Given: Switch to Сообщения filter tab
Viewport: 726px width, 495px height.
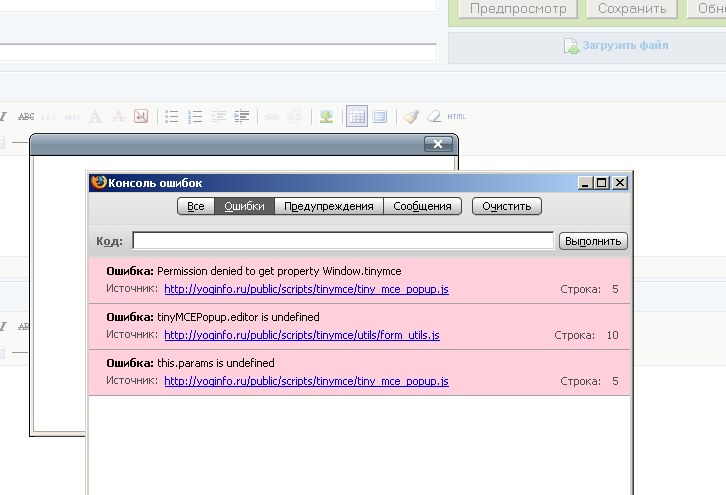Looking at the screenshot, I should coord(422,207).
